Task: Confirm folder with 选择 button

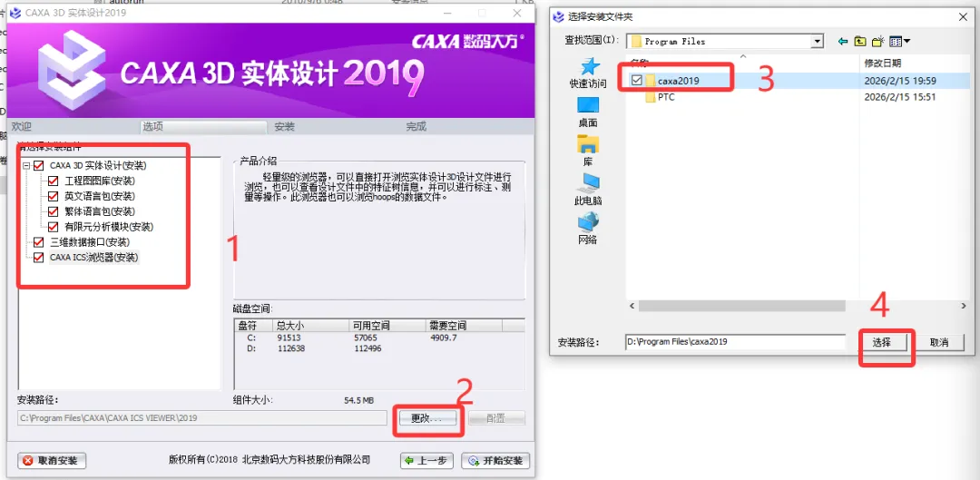Action: (x=881, y=342)
